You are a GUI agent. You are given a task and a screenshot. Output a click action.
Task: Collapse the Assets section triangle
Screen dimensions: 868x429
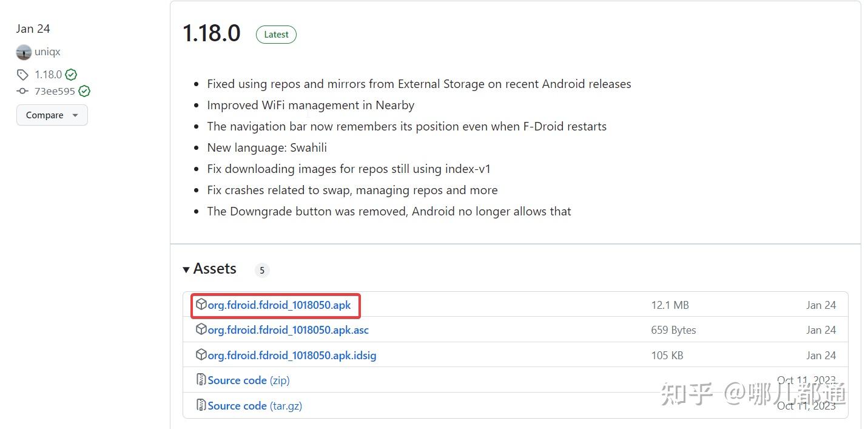[186, 269]
